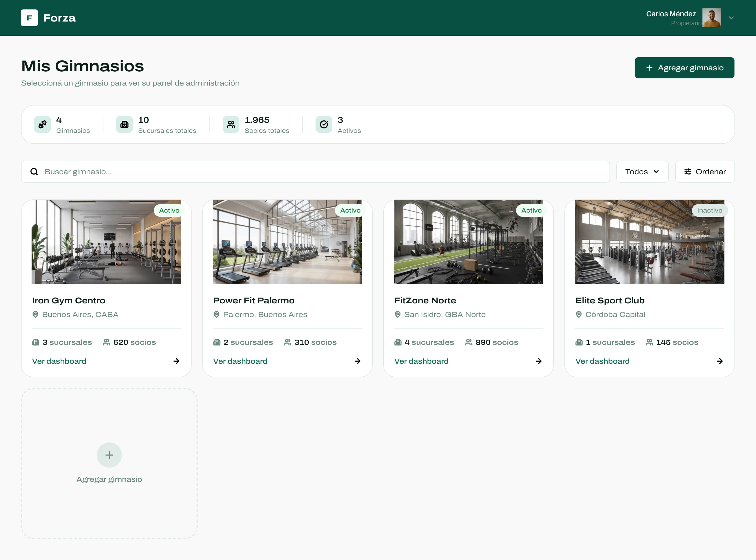The height and width of the screenshot is (560, 756).
Task: Click the arrow on FitZone Norte card
Action: (538, 361)
